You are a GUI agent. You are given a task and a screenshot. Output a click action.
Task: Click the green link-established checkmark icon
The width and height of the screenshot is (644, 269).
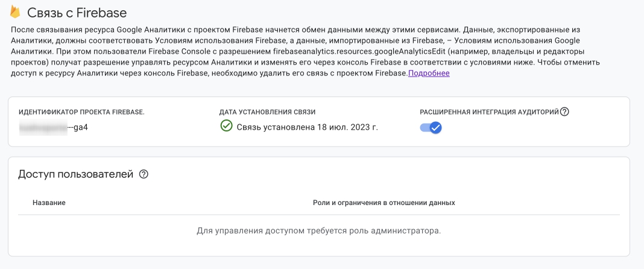pyautogui.click(x=226, y=126)
